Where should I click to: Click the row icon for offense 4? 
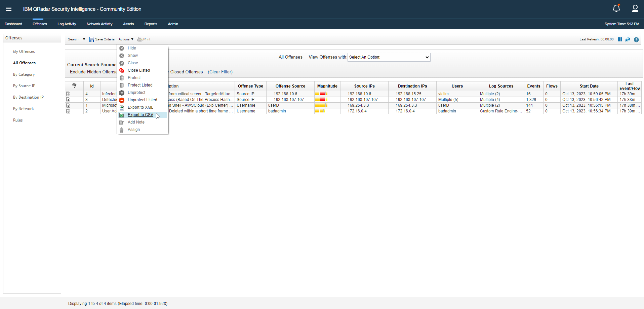click(68, 94)
